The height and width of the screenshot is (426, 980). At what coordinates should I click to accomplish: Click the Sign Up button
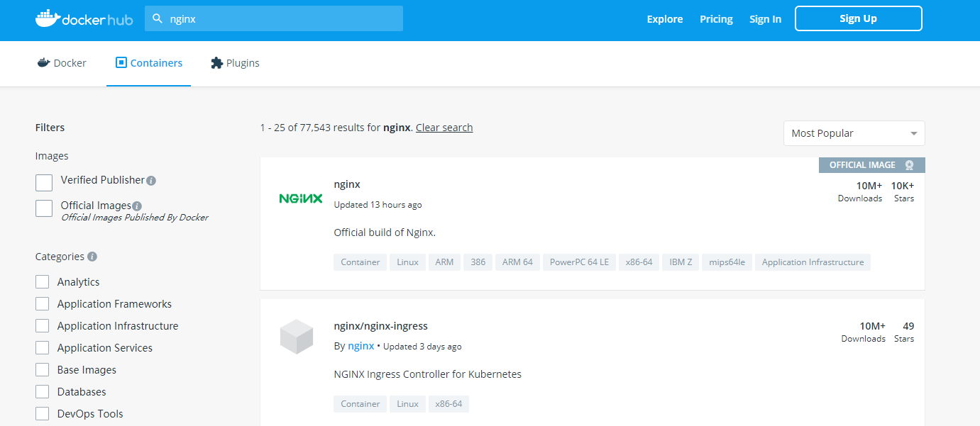coord(859,18)
